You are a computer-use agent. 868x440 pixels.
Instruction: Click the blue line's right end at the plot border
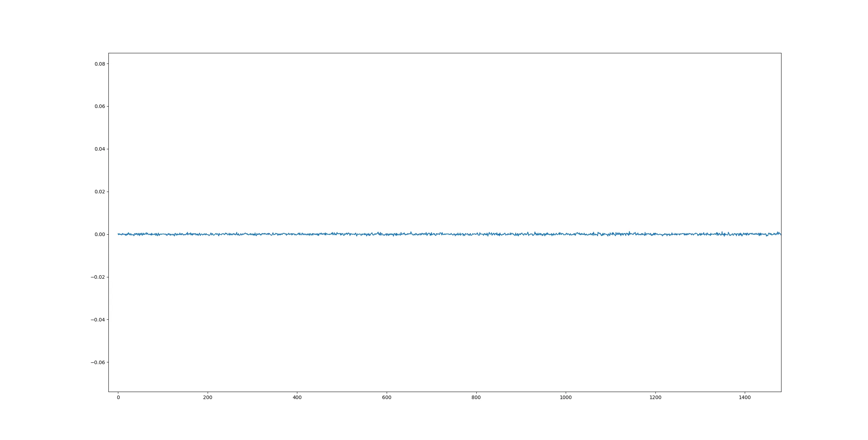point(780,234)
